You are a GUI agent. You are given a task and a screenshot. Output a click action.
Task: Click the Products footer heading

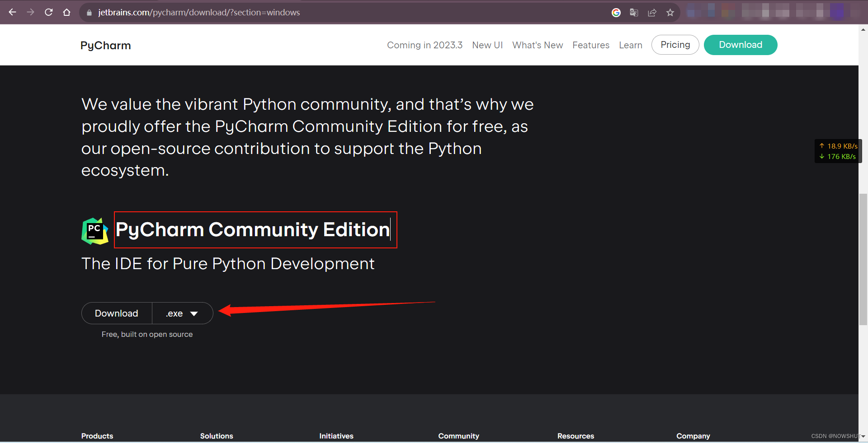97,436
